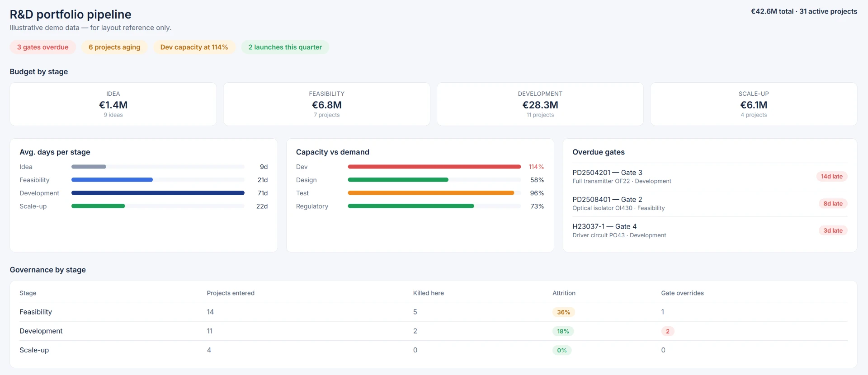Image resolution: width=868 pixels, height=375 pixels.
Task: Select the Scale-up budget card showing €6.1M
Action: coord(754,104)
